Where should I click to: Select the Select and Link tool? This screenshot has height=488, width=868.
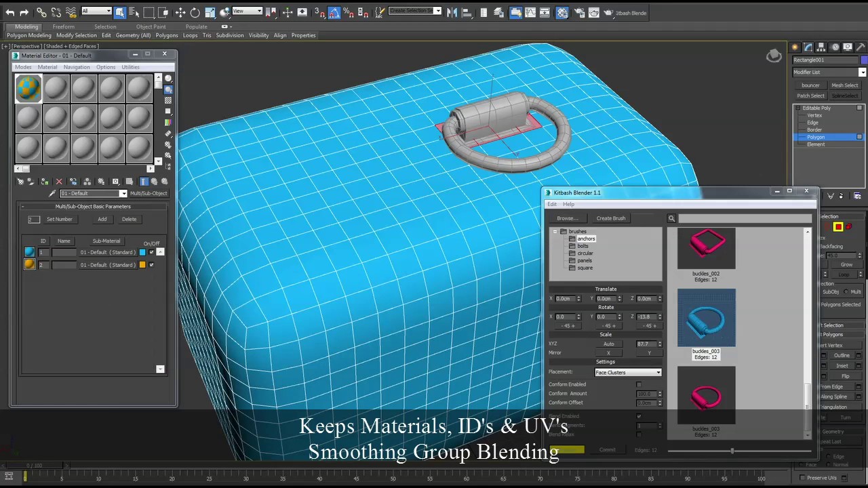coord(41,12)
